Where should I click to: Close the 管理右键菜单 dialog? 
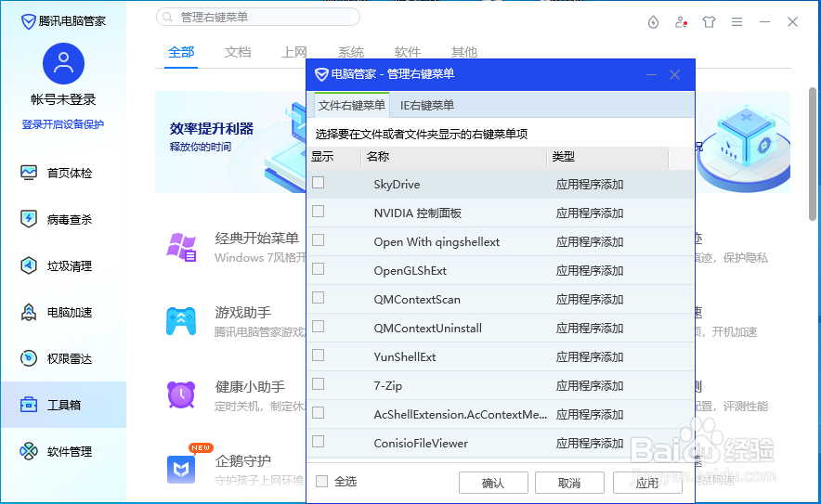[x=675, y=75]
